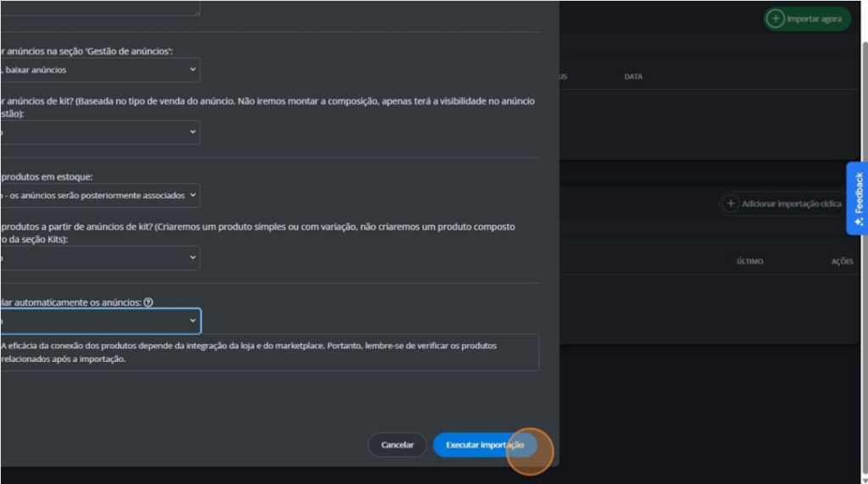The height and width of the screenshot is (484, 868).
Task: Click the DATA column header
Action: pos(633,76)
